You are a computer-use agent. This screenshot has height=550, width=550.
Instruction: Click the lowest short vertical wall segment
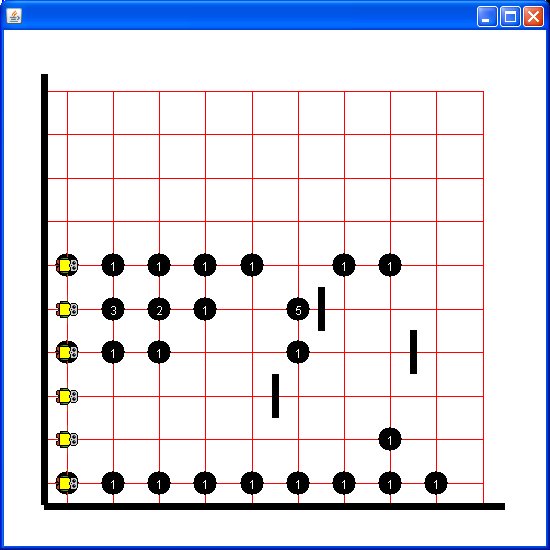tap(275, 396)
